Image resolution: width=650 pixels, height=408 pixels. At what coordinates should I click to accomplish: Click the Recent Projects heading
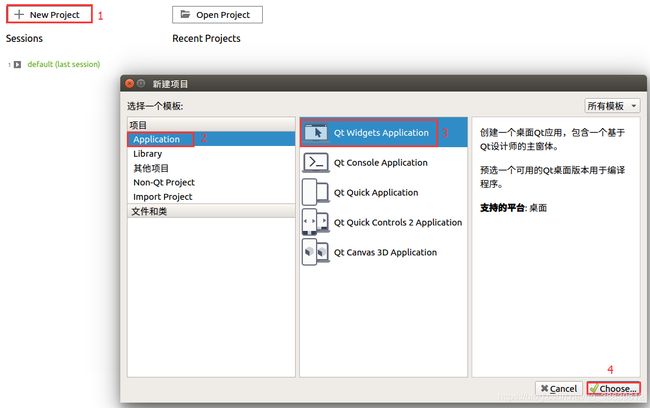(x=206, y=38)
